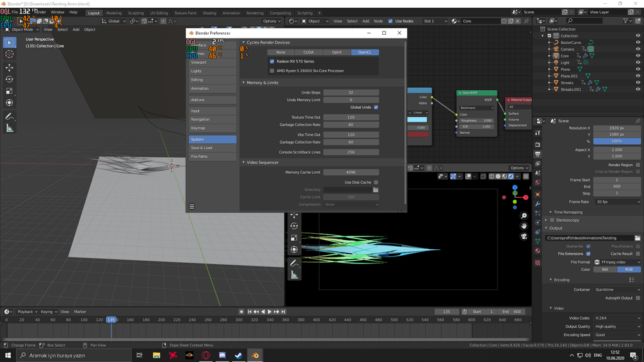Open Add-ons preferences category
The image size is (644, 362).
[x=212, y=100]
